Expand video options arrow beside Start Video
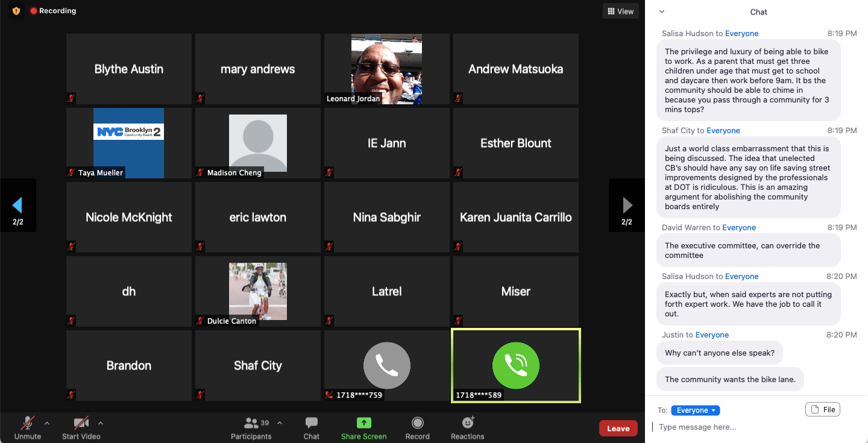 101,423
